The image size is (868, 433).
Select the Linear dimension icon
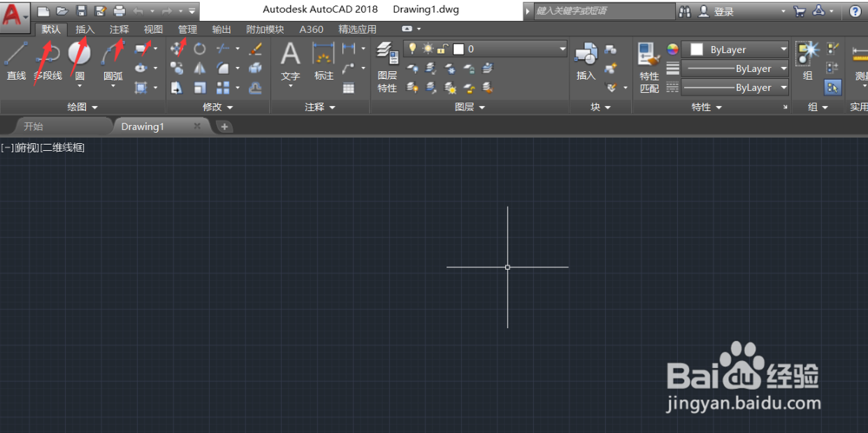(348, 49)
